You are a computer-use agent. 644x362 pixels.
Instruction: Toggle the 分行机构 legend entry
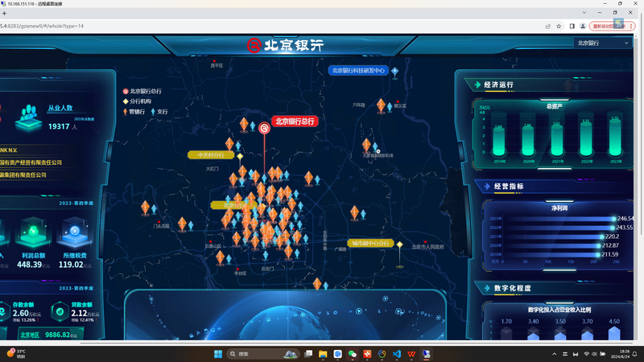[137, 101]
